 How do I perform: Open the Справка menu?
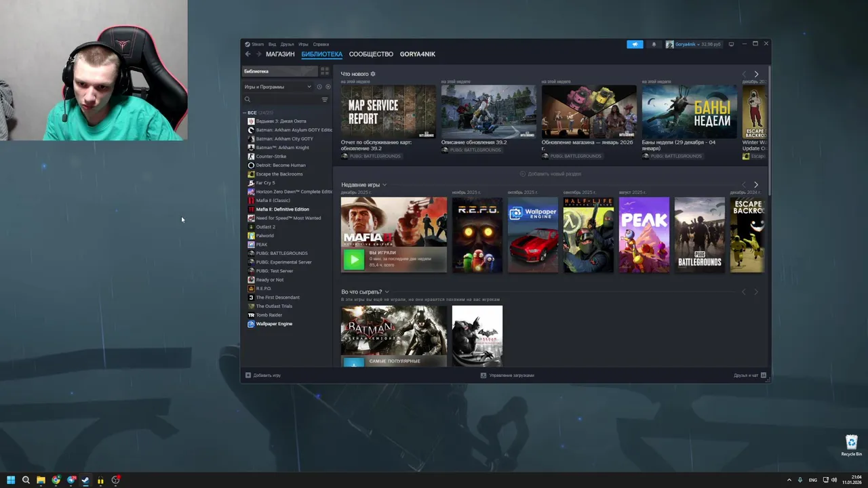pyautogui.click(x=321, y=44)
